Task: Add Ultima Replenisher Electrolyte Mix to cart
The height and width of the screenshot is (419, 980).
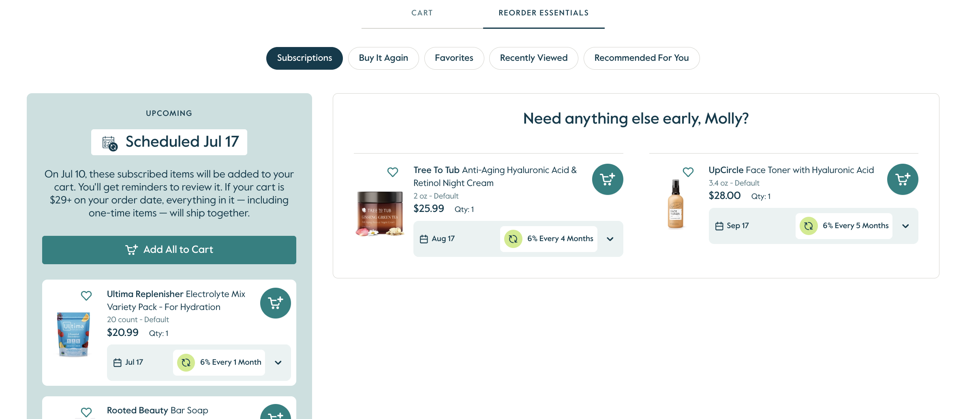Action: (276, 303)
